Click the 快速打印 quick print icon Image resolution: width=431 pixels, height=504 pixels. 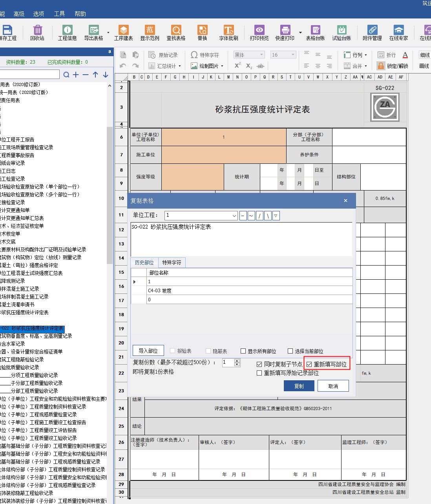[x=285, y=30]
